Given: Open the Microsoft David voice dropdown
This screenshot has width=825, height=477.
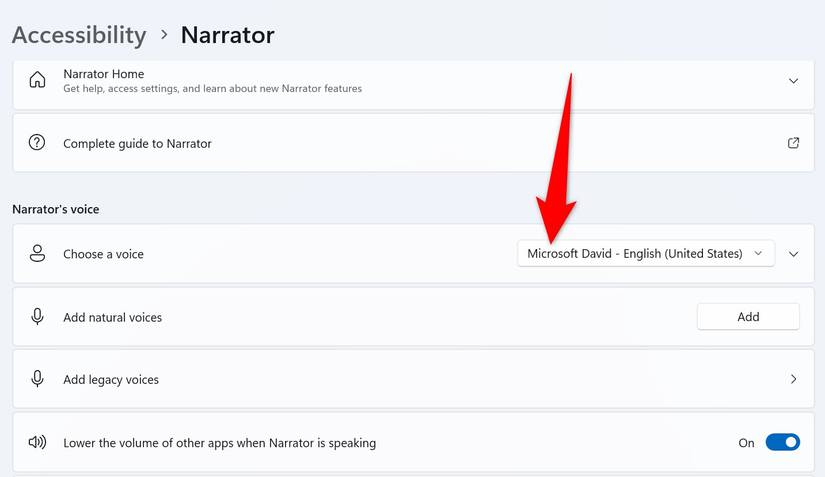Looking at the screenshot, I should [645, 254].
